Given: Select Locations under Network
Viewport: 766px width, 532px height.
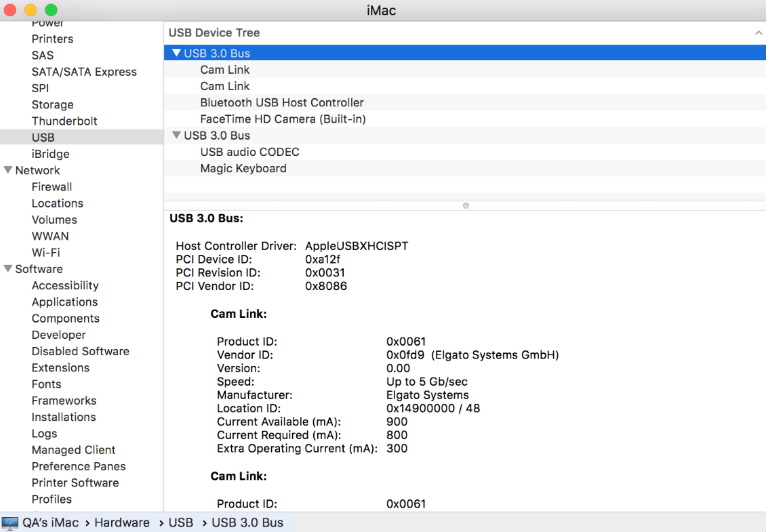Looking at the screenshot, I should [57, 203].
